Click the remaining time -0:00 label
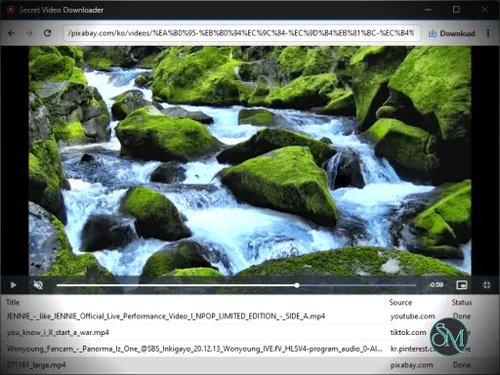The height and width of the screenshot is (375, 500). click(436, 285)
